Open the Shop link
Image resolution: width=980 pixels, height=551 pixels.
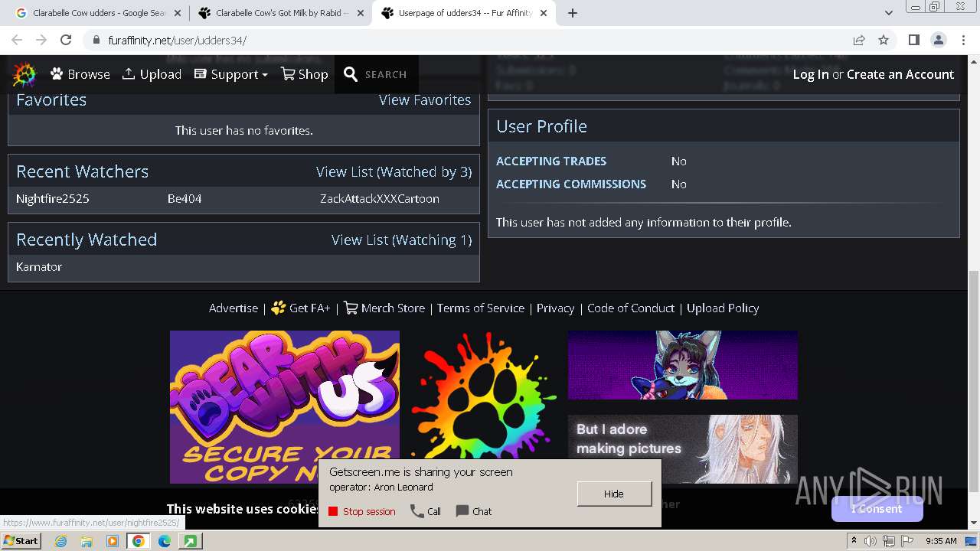(x=305, y=74)
